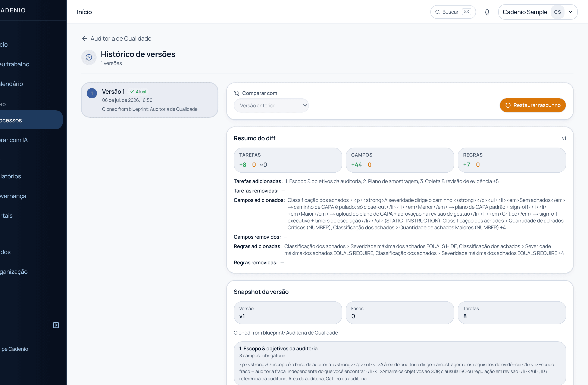Click the search magnifier icon
The image size is (588, 385).
point(437,12)
